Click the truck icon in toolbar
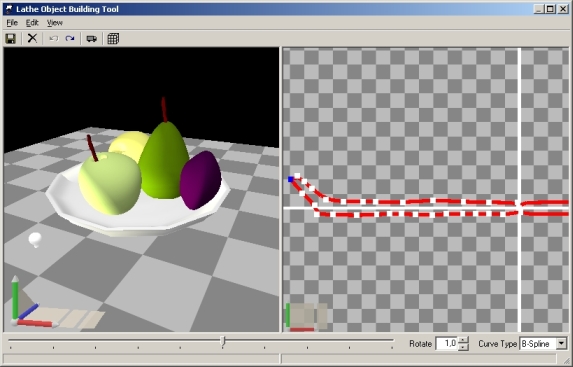Screen dimensions: 573x367 click(x=91, y=38)
